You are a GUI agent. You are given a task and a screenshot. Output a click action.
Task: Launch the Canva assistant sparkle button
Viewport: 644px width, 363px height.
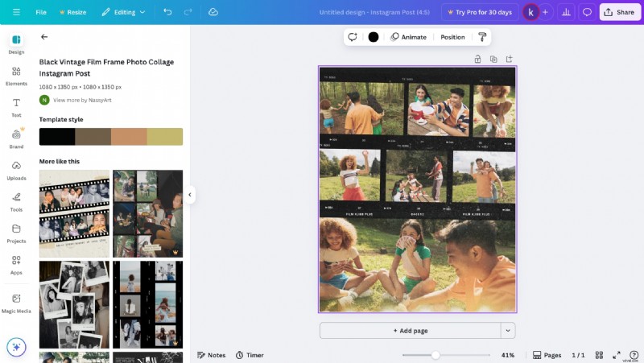[16, 347]
